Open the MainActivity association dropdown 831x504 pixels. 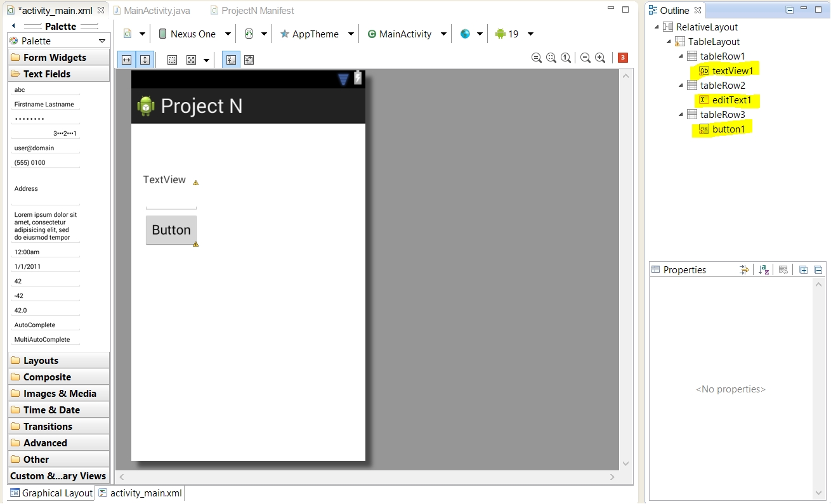(x=406, y=34)
